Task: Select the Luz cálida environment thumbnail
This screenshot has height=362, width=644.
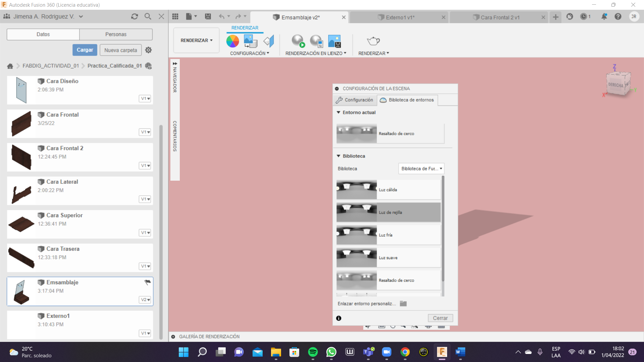Action: click(357, 190)
